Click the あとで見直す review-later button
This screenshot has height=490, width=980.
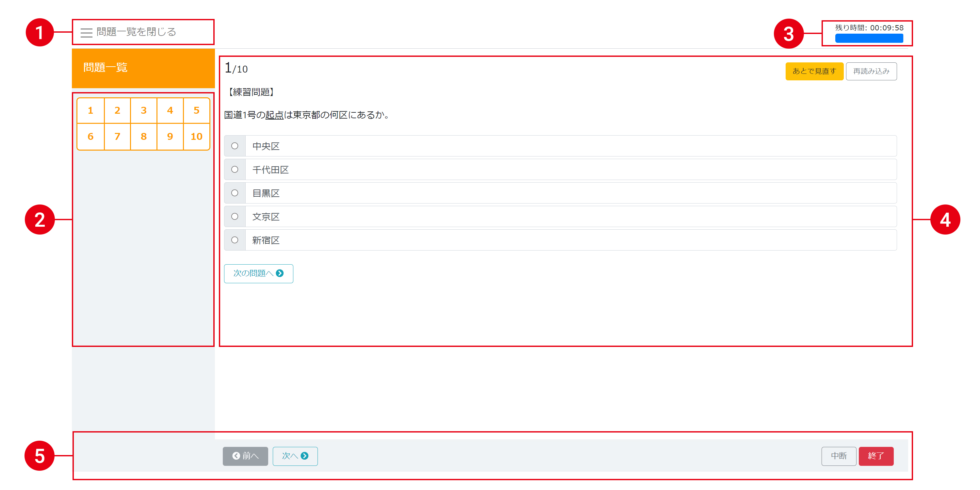coord(814,71)
